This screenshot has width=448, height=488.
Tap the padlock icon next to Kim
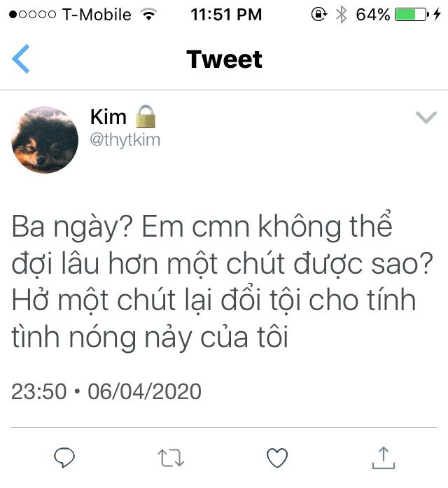[x=146, y=117]
